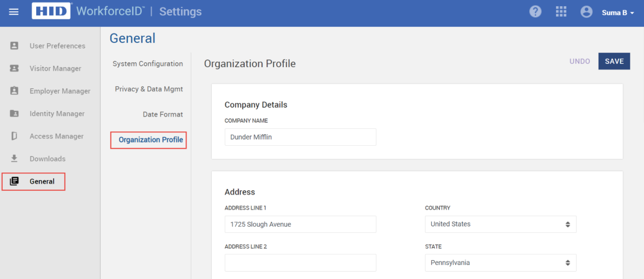Click the Identity Manager folder icon

14,113
